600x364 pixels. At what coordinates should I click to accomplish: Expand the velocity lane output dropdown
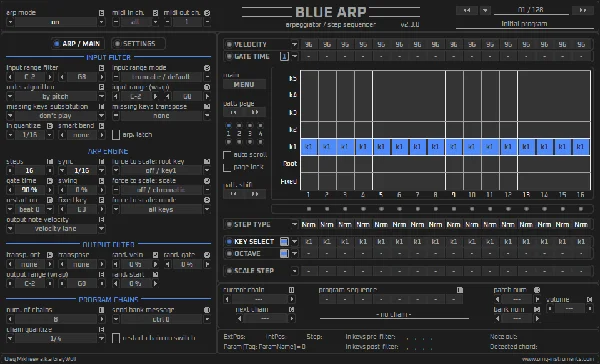coord(101,229)
